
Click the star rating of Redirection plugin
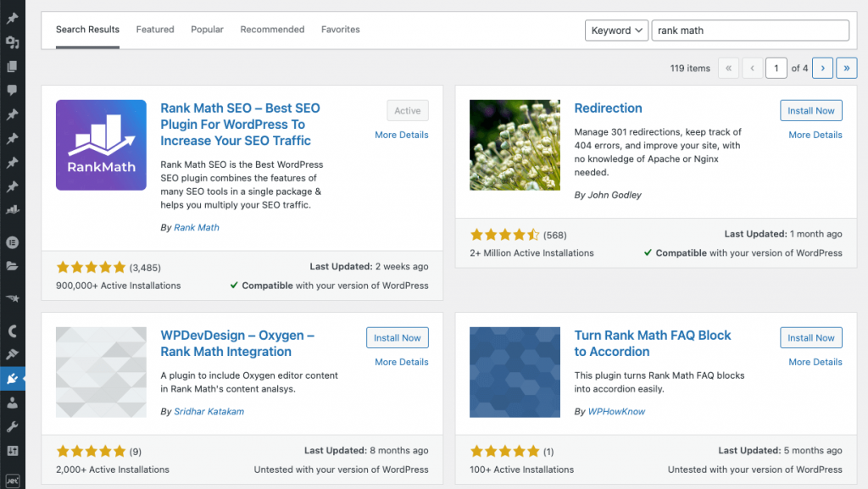(x=505, y=235)
